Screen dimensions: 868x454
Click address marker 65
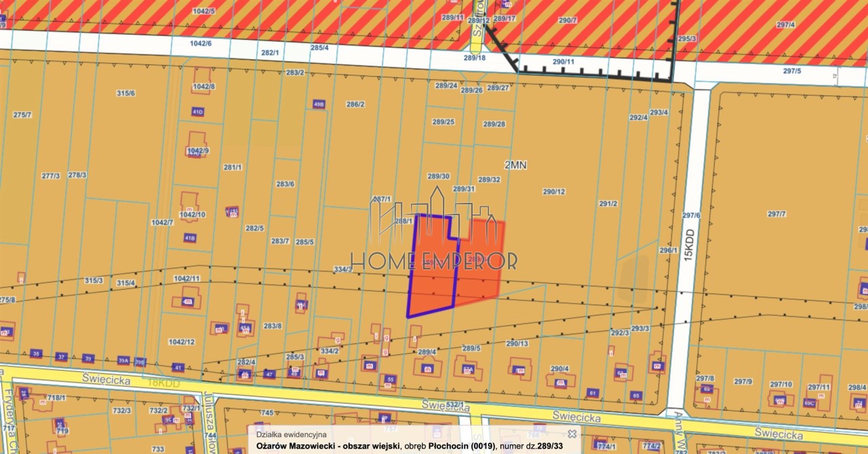click(636, 395)
